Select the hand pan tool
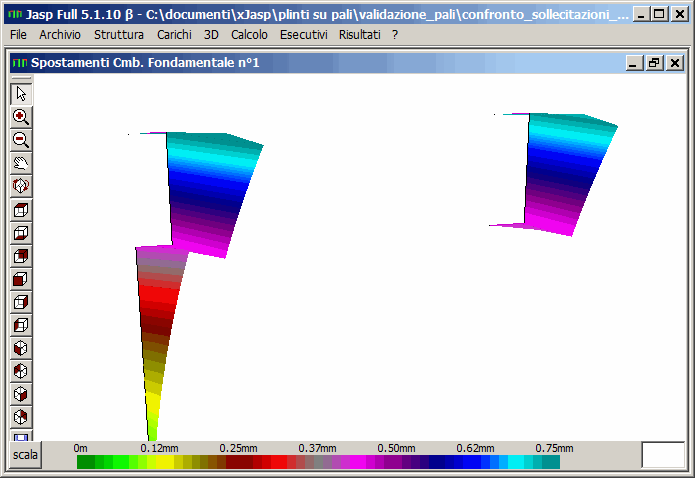The height and width of the screenshot is (478, 695). coord(21,163)
